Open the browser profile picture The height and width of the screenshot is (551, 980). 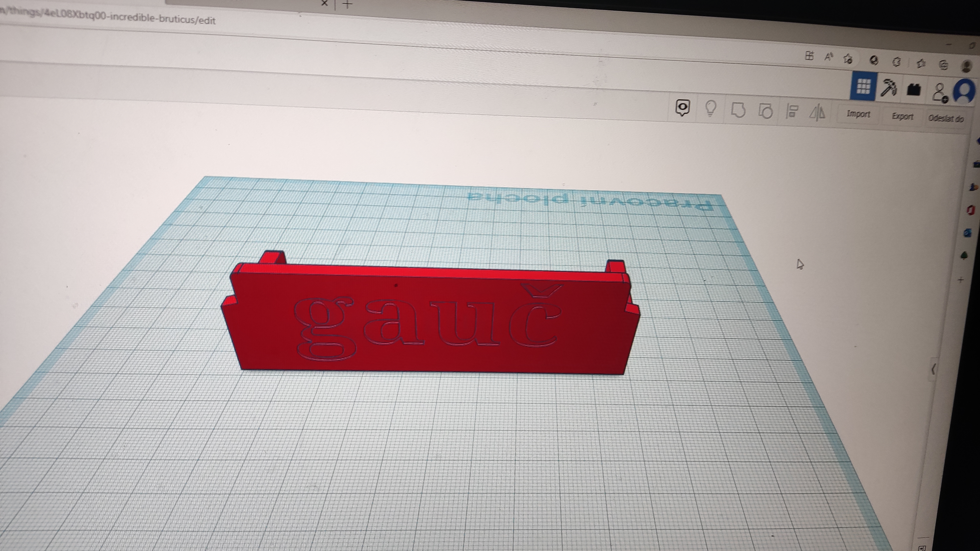click(967, 66)
